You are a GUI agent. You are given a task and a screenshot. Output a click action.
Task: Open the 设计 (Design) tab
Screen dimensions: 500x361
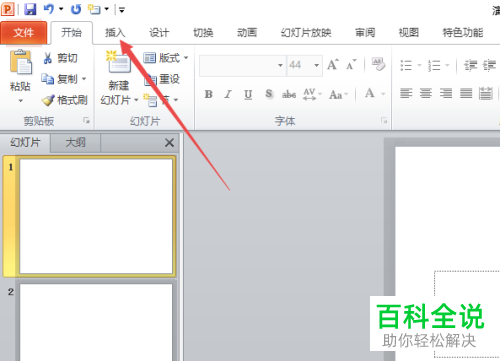click(x=159, y=33)
